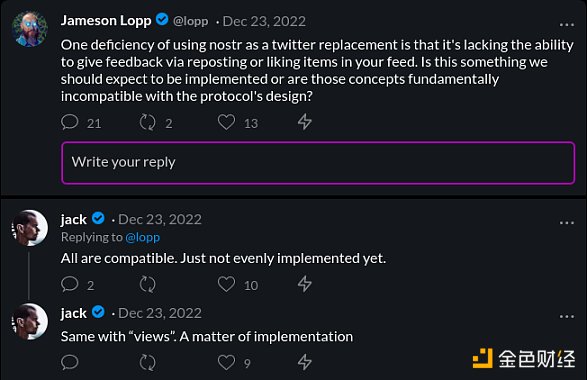Repost jack's "All are compatible" reply

coord(147,284)
